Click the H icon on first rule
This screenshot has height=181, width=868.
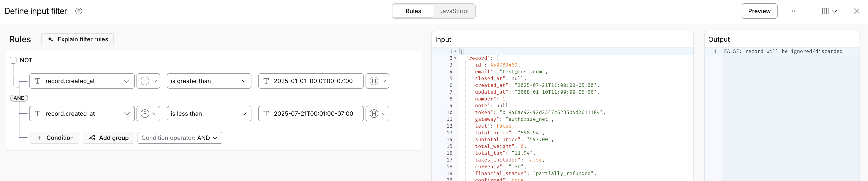pyautogui.click(x=374, y=81)
